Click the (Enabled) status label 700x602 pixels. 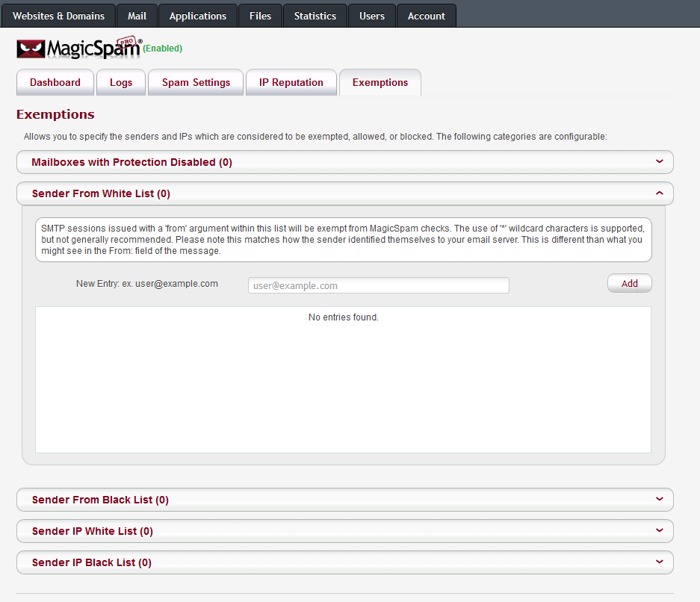click(163, 49)
